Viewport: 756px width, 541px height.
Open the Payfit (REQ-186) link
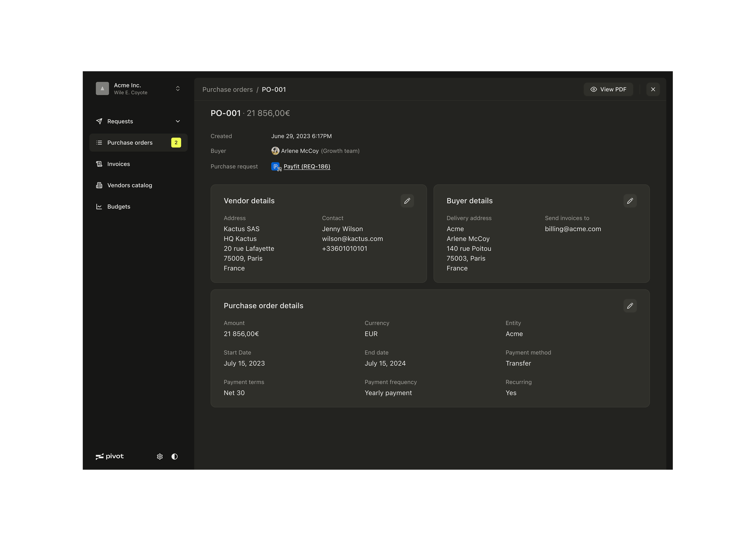(307, 167)
